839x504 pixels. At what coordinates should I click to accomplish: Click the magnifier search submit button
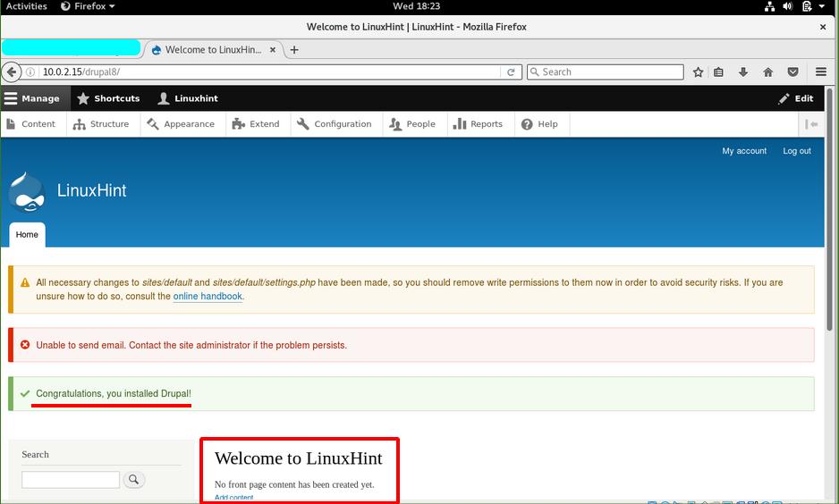click(x=134, y=479)
